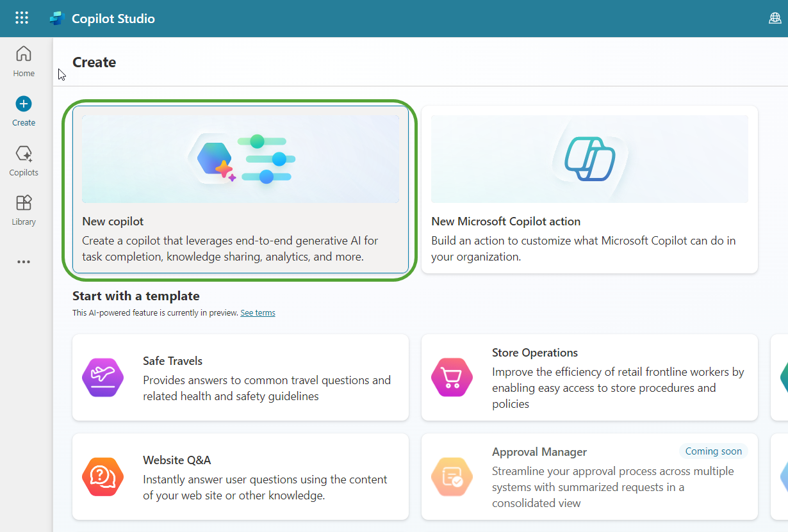788x532 pixels.
Task: Click the Website Q&A chat icon
Action: point(103,477)
